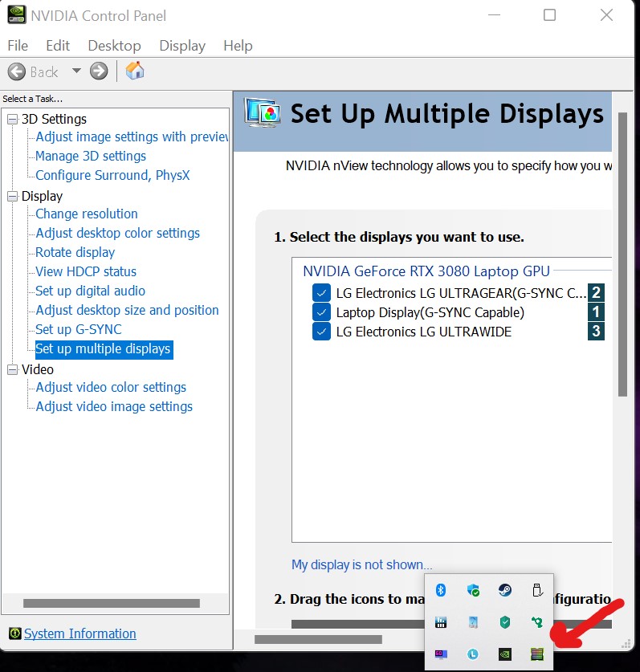Image resolution: width=640 pixels, height=672 pixels.
Task: Click display number 1 badge
Action: pos(596,312)
